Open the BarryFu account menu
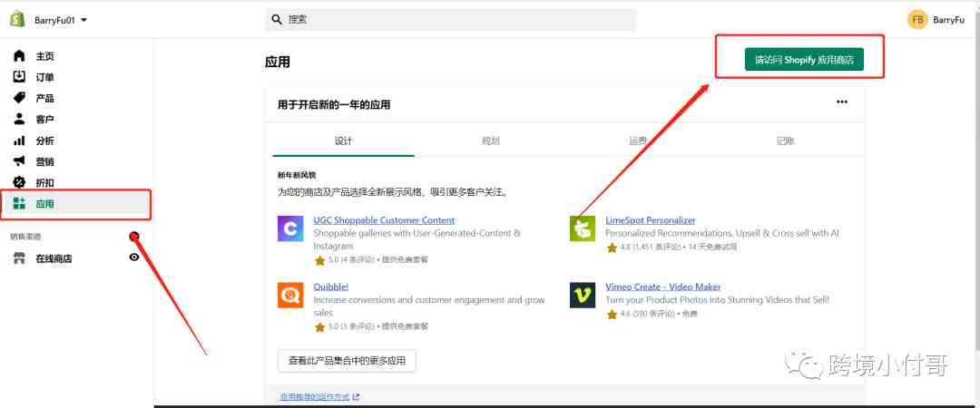Image resolution: width=980 pixels, height=408 pixels. pos(936,20)
